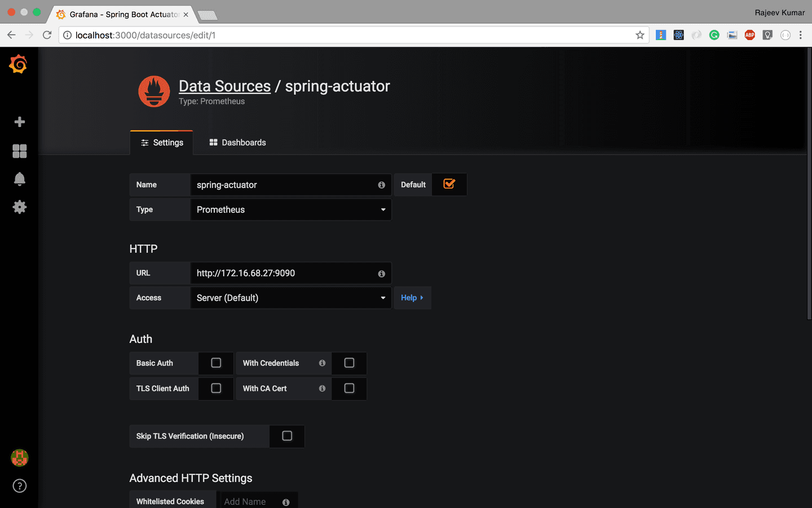Open the Type dropdown showing Prometheus
The width and height of the screenshot is (812, 508).
click(291, 209)
